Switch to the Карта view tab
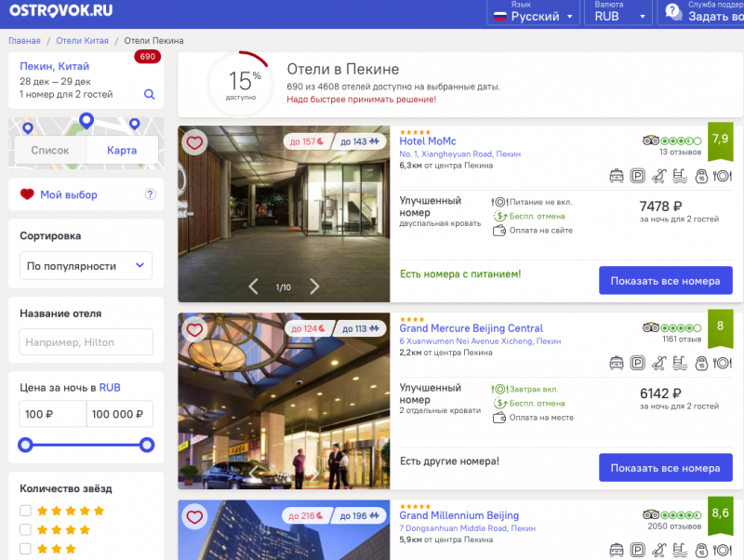Image resolution: width=744 pixels, height=560 pixels. [122, 150]
